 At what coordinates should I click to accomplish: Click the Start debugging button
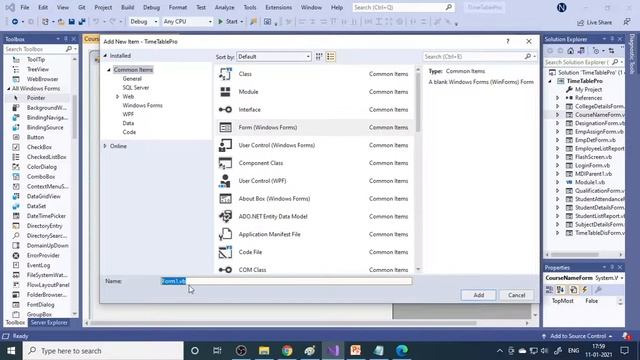[x=230, y=22]
